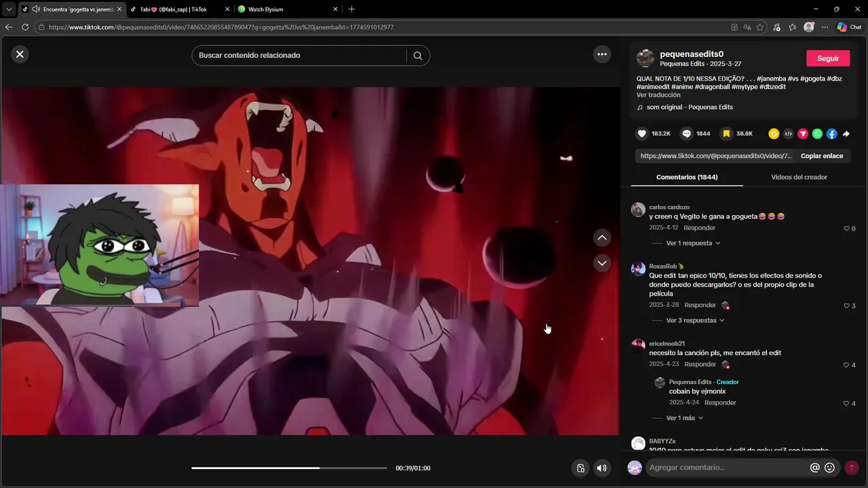Reply to ericelnoob21's comment
This screenshot has width=868, height=488.
click(x=700, y=364)
